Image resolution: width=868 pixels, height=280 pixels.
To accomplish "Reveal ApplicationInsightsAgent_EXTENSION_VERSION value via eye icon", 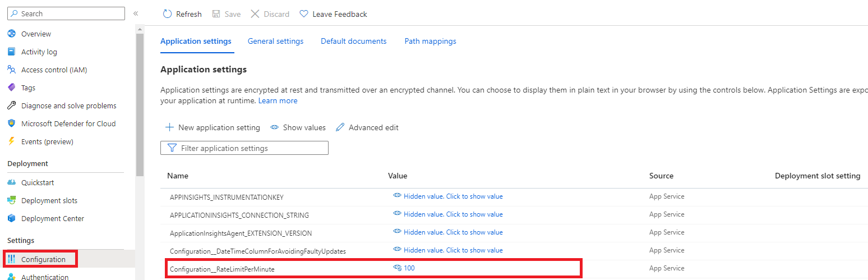I will [397, 232].
